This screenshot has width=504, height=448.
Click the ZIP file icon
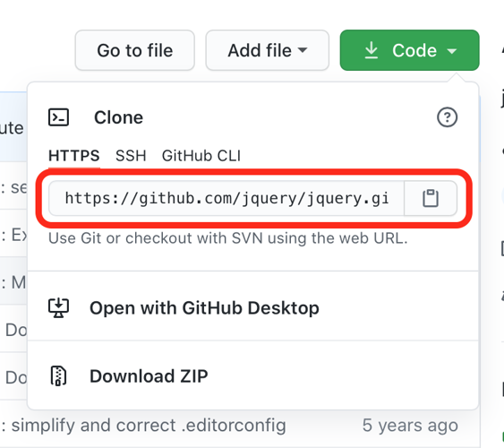(x=58, y=375)
